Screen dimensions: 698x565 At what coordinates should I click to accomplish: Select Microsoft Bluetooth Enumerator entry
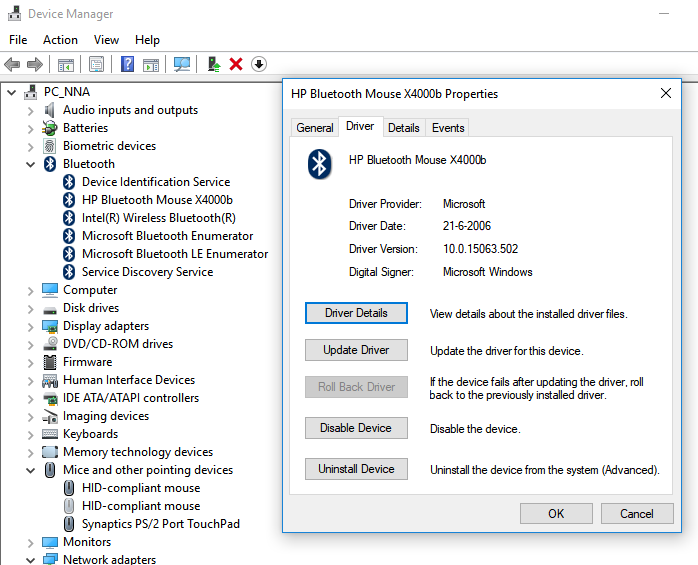click(x=167, y=236)
